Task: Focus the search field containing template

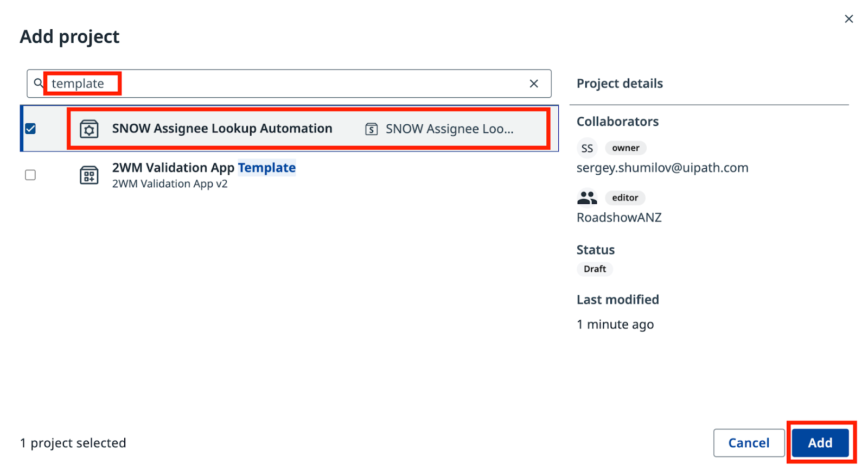Action: point(289,84)
